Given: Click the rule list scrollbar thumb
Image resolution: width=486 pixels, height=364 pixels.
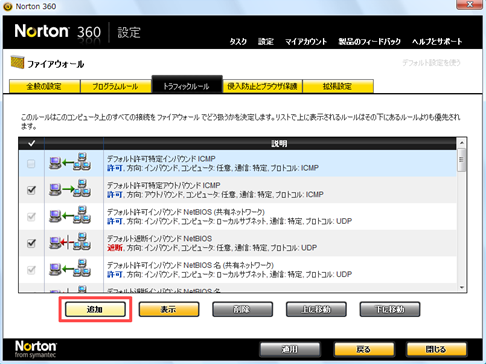Looking at the screenshot, I should [x=462, y=160].
